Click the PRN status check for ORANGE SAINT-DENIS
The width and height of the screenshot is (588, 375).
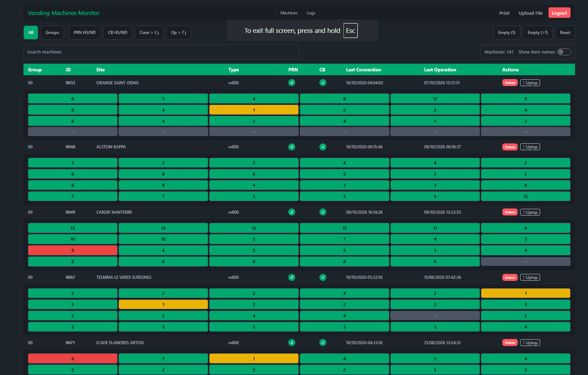tap(291, 83)
